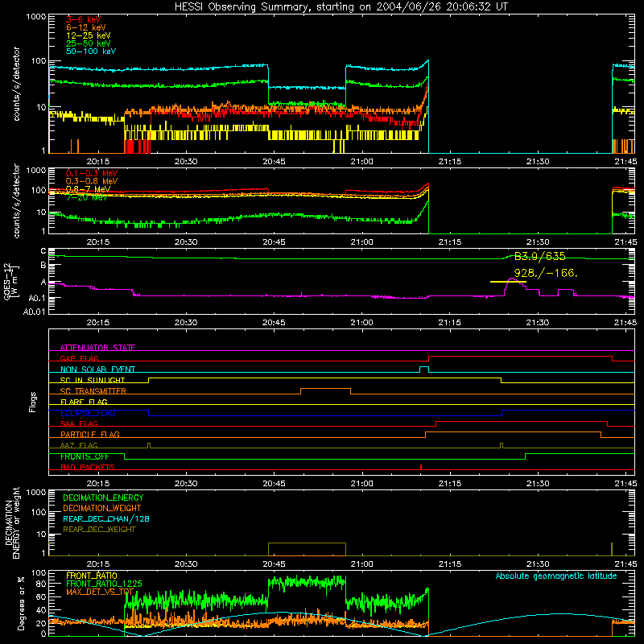The width and height of the screenshot is (644, 644).
Task: Click the FRONT_RATIO legend label
Action: 92,576
